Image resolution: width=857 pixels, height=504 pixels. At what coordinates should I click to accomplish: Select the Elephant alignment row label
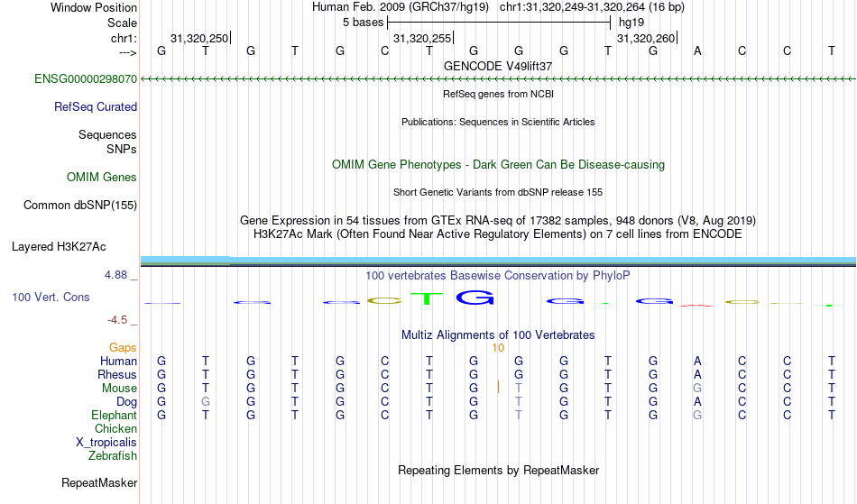(x=115, y=415)
